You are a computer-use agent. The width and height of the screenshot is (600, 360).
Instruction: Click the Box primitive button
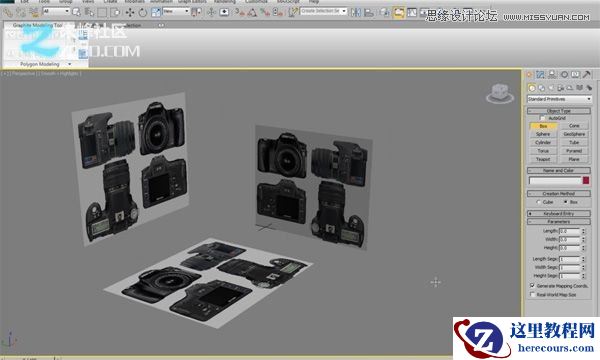[x=543, y=126]
